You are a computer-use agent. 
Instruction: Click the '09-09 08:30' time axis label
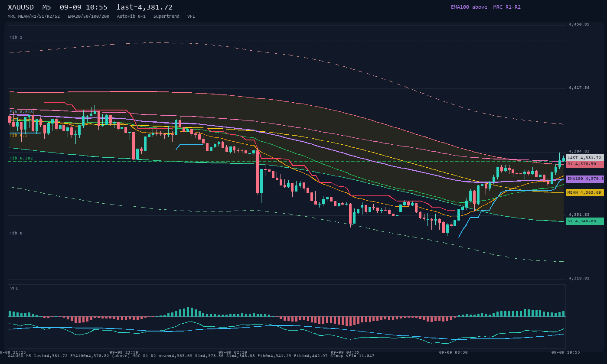[454, 352]
